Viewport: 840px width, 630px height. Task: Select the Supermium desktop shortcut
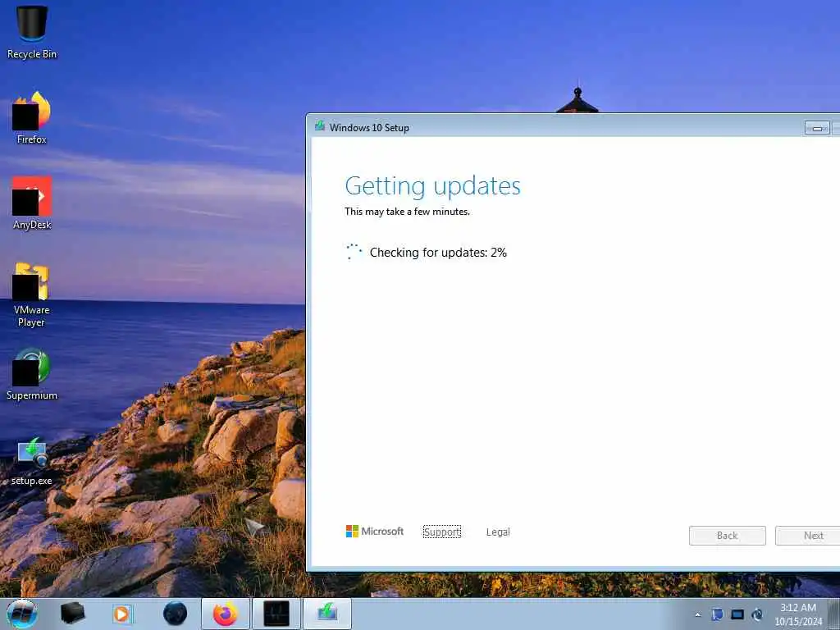(32, 374)
